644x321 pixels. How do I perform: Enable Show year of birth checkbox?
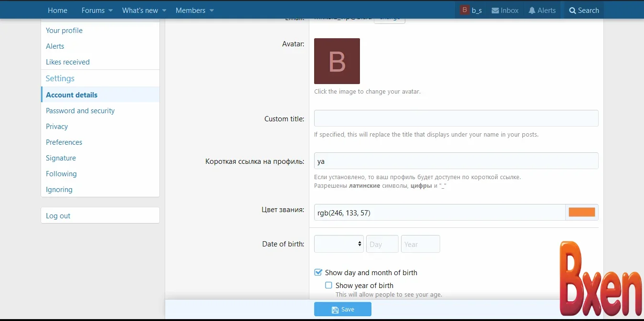(x=328, y=285)
